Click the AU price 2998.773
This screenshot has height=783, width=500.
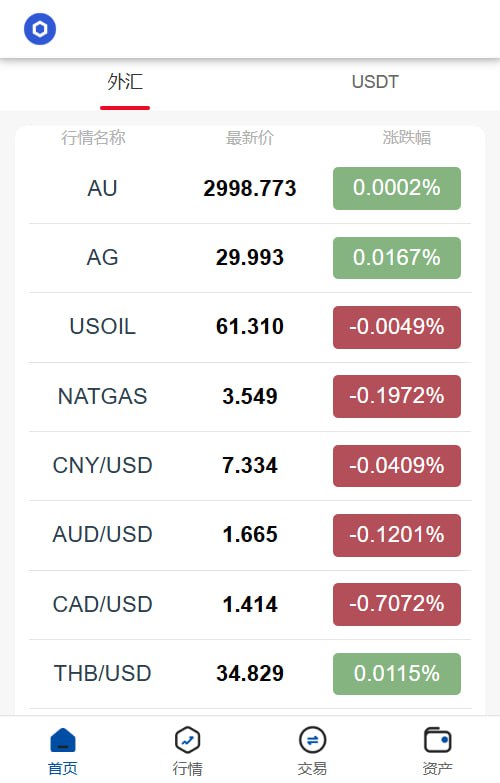250,188
